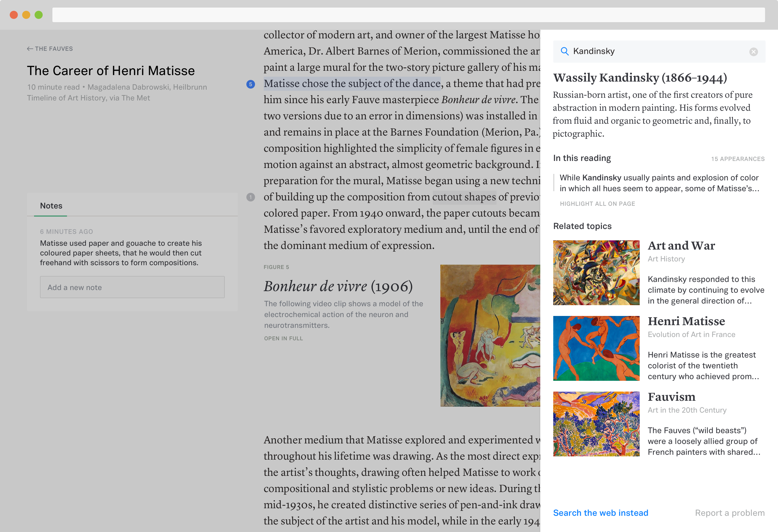Open the Art and War thumbnail
The width and height of the screenshot is (778, 532).
pos(596,272)
